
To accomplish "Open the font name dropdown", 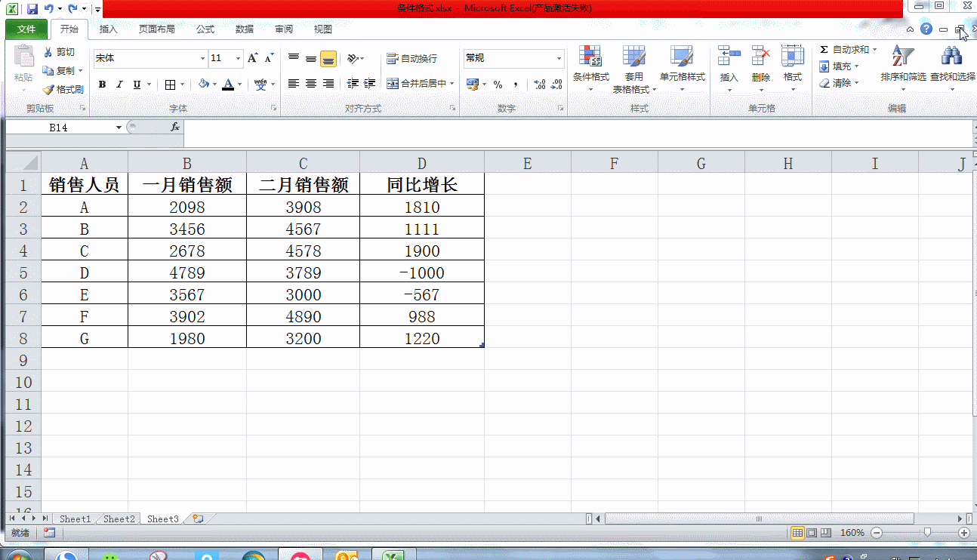I will pyautogui.click(x=202, y=58).
